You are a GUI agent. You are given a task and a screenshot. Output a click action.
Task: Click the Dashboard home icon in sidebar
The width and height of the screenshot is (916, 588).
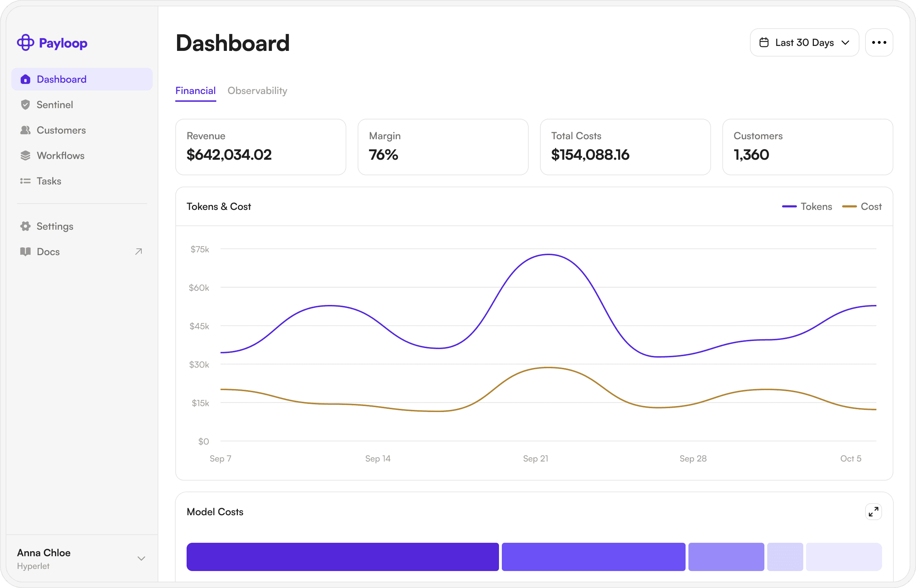(x=25, y=79)
